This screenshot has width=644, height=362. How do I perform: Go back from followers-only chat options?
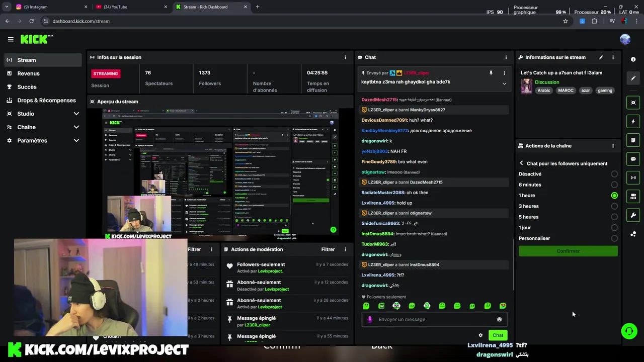point(521,163)
